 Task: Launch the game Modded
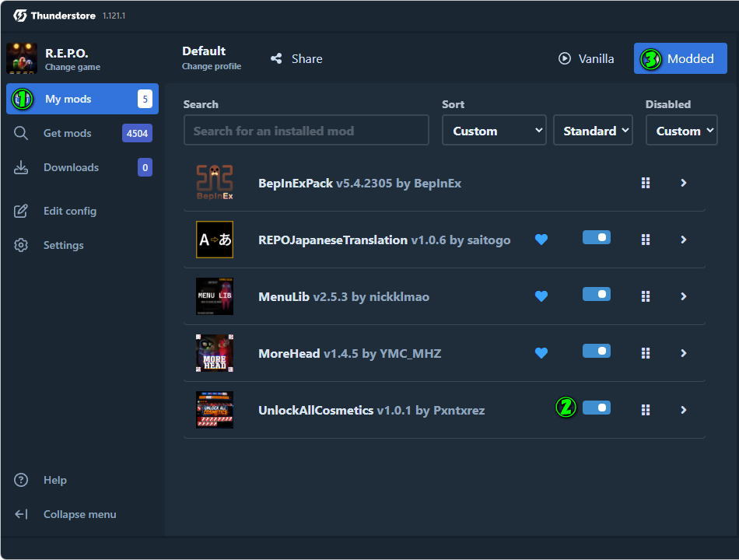680,58
